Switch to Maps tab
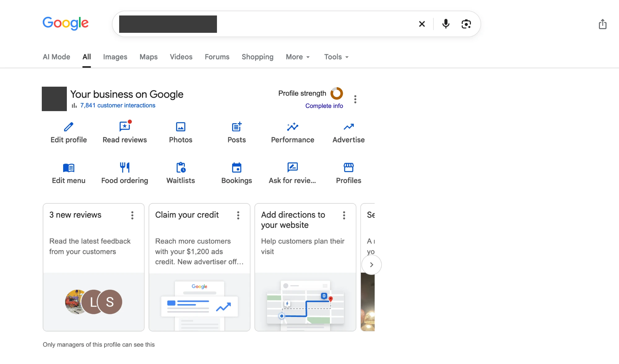Image resolution: width=619 pixels, height=364 pixels. [x=149, y=57]
